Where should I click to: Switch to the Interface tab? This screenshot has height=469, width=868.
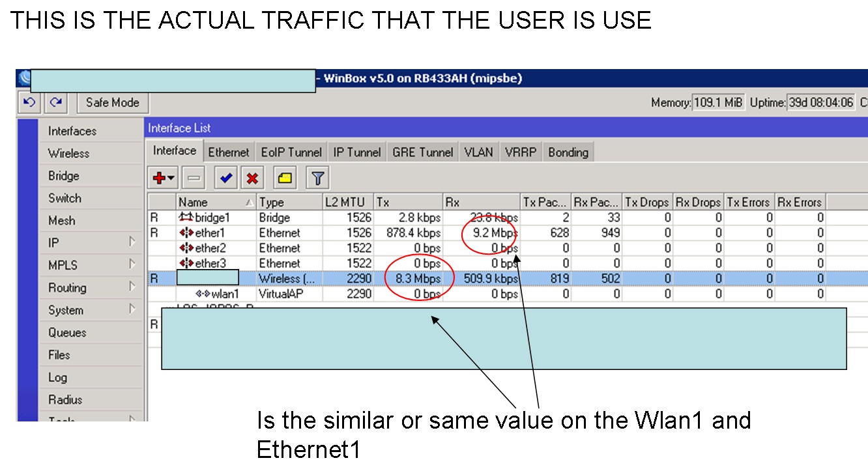click(x=175, y=150)
